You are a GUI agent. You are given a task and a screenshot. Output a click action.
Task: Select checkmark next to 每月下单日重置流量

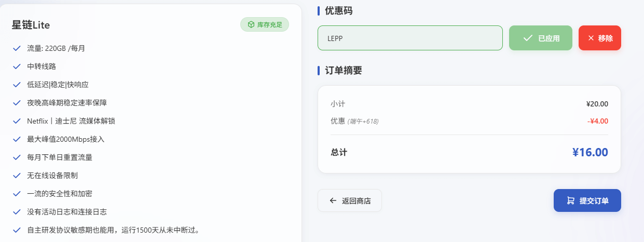(17, 157)
